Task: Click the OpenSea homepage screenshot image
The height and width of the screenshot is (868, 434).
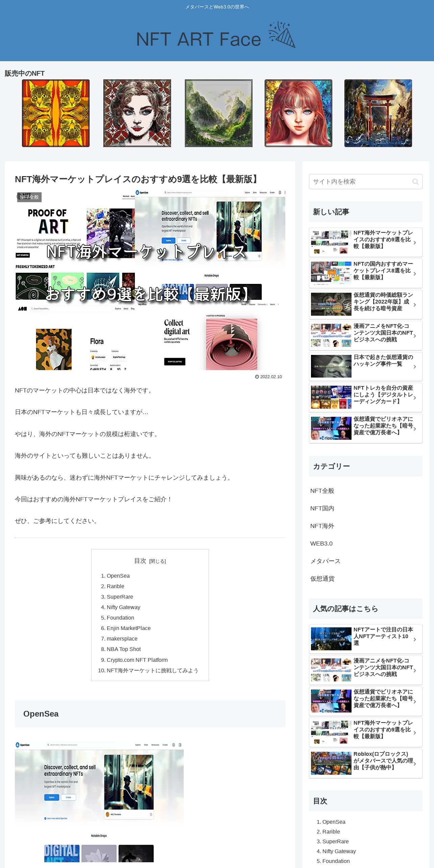Action: tap(99, 802)
